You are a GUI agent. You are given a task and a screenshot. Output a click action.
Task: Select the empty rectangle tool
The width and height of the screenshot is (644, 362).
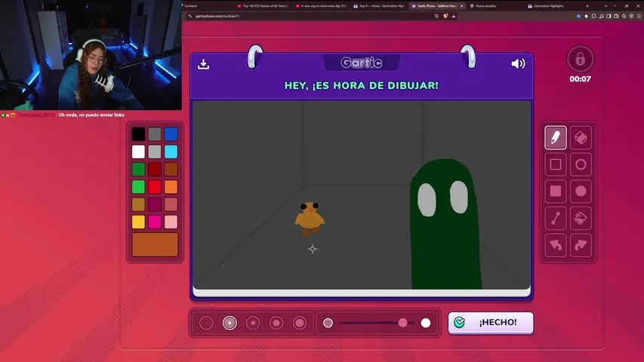click(x=555, y=164)
